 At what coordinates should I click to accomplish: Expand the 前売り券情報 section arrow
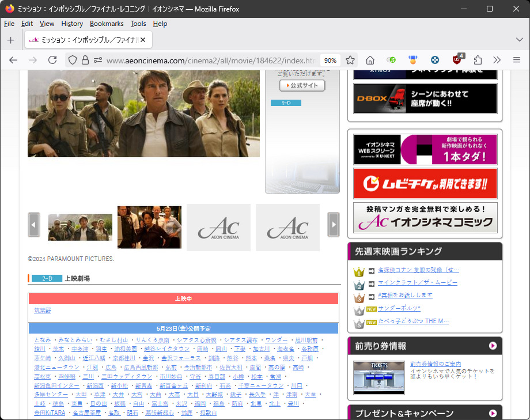tap(493, 346)
